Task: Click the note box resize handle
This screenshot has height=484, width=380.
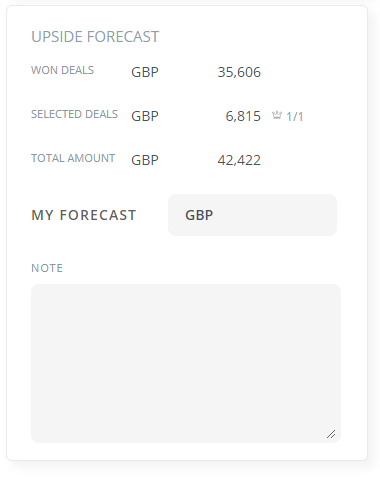Action: coord(331,434)
